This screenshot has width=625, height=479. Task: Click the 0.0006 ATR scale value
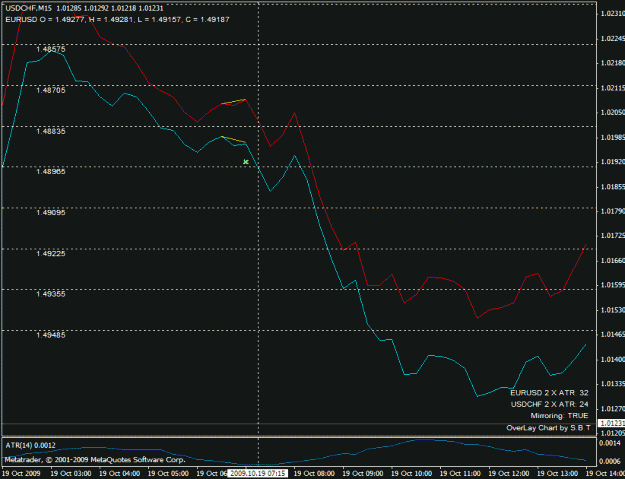pyautogui.click(x=609, y=461)
